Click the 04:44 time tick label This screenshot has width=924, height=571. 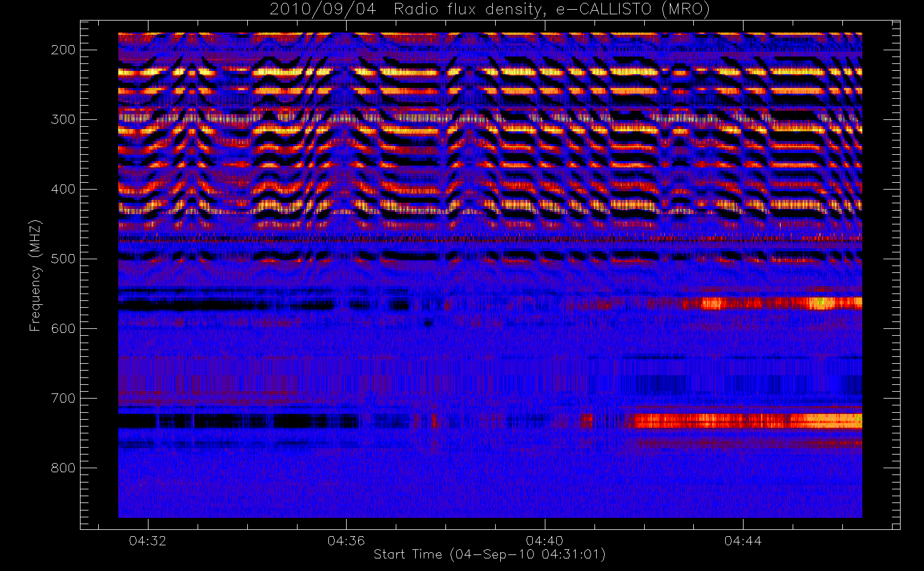coord(743,541)
